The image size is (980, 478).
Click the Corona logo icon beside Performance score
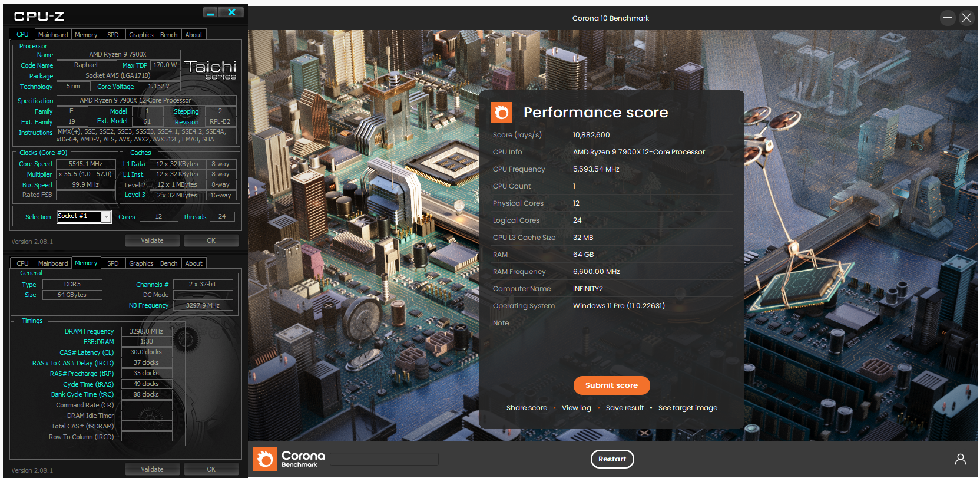pos(502,112)
